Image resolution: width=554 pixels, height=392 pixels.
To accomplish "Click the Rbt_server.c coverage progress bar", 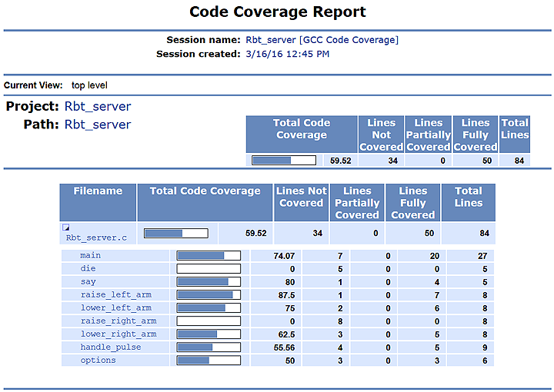I will click(x=175, y=233).
